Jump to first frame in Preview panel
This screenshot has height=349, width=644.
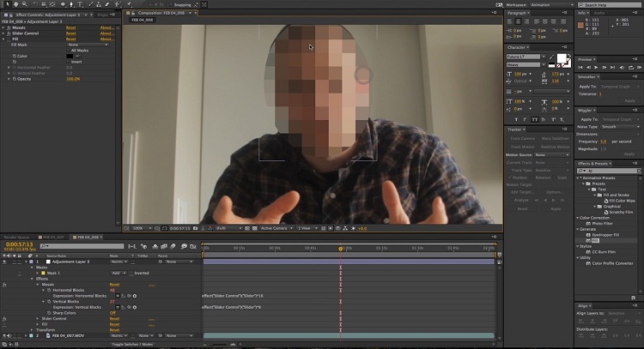point(580,67)
